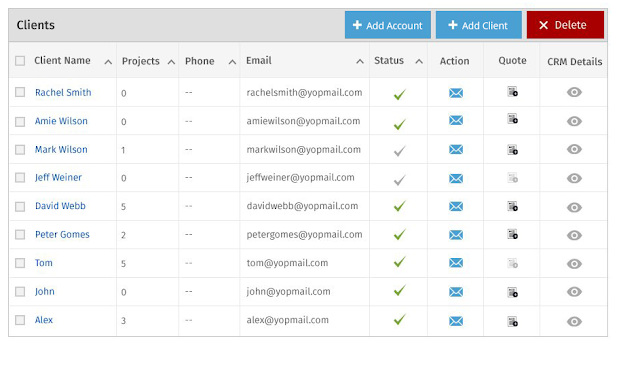Send email to John via action icon
The height and width of the screenshot is (368, 640).
tap(456, 292)
